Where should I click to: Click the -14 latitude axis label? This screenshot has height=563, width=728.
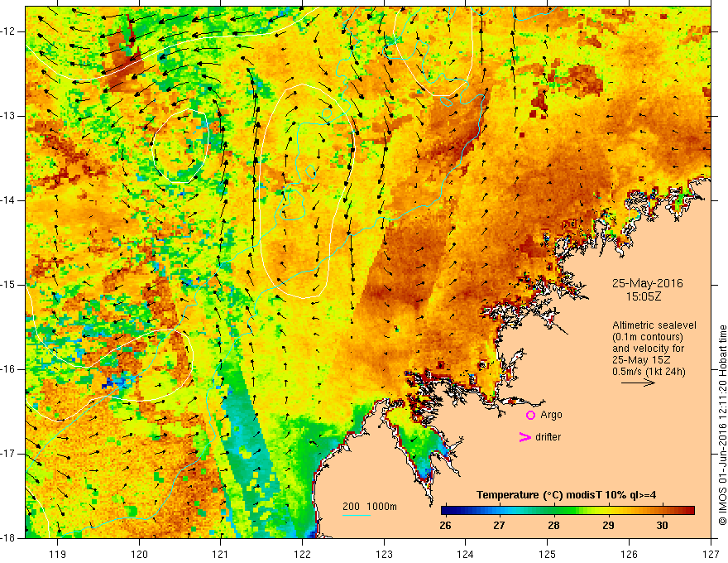9,200
